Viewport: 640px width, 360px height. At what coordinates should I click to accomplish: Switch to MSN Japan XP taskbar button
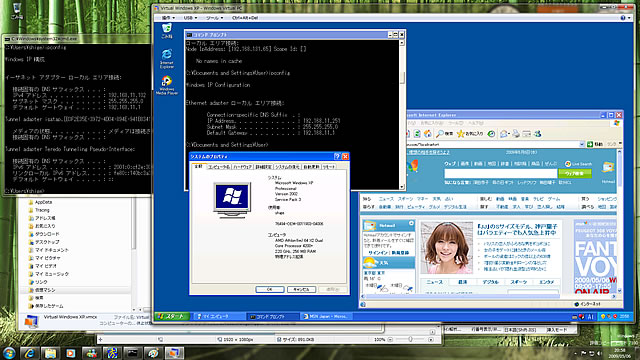pyautogui.click(x=326, y=316)
